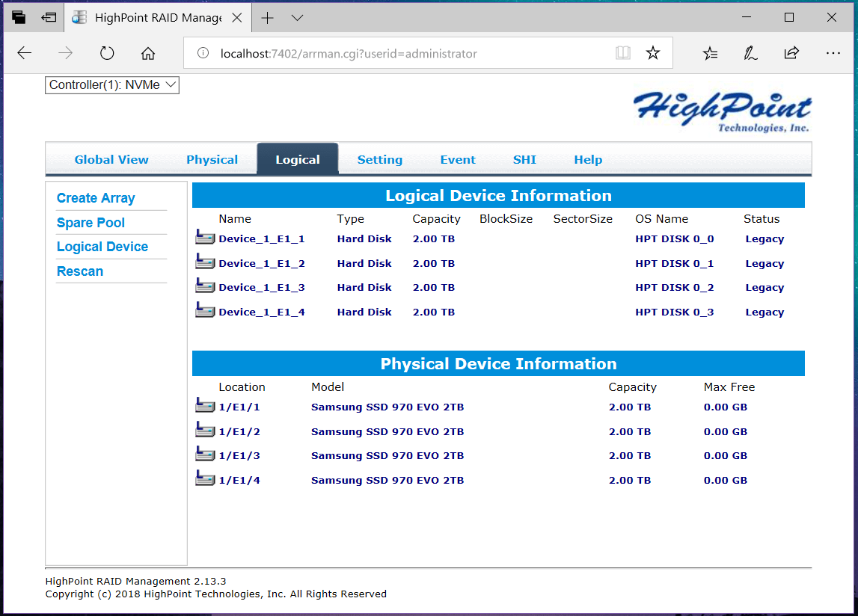Screen dimensions: 858x616
Task: Click the disk icon beside Device_1_E1_3
Action: 204,286
